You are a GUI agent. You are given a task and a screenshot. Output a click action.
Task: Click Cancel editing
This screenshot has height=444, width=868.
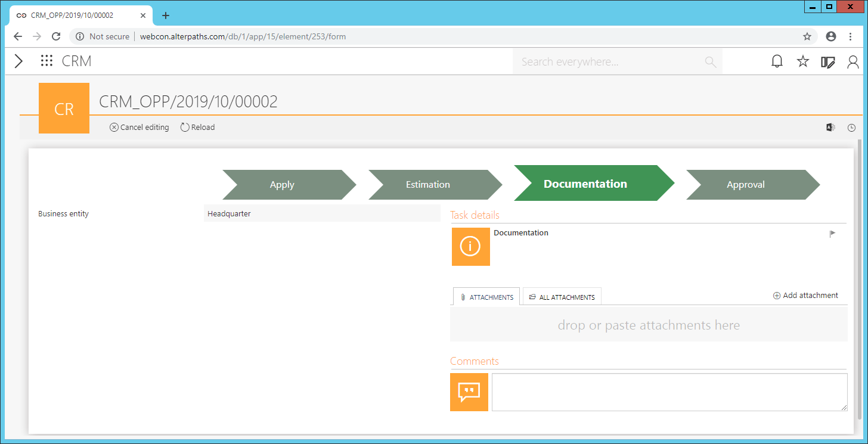pos(139,127)
